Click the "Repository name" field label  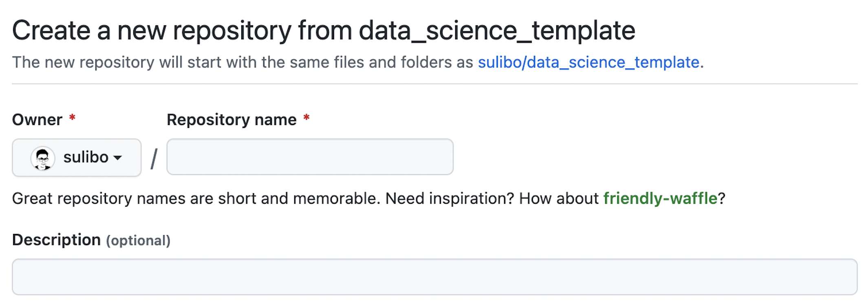coord(231,120)
